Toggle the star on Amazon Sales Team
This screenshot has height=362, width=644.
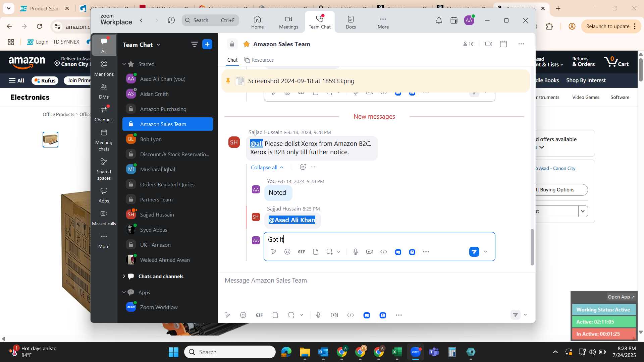[247, 44]
